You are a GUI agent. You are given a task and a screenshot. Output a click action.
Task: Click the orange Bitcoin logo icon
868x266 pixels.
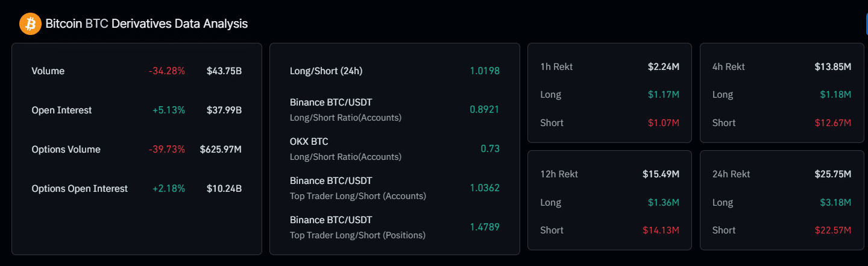click(x=30, y=24)
